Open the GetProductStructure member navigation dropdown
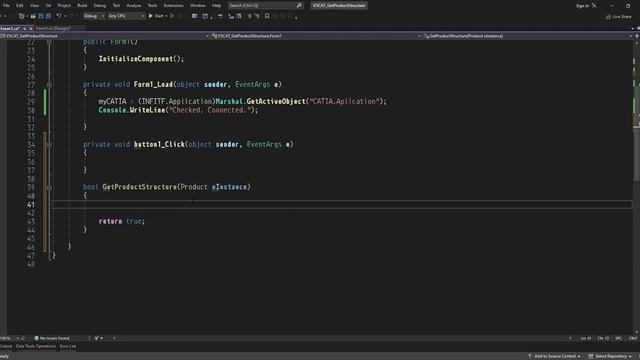 527,36
